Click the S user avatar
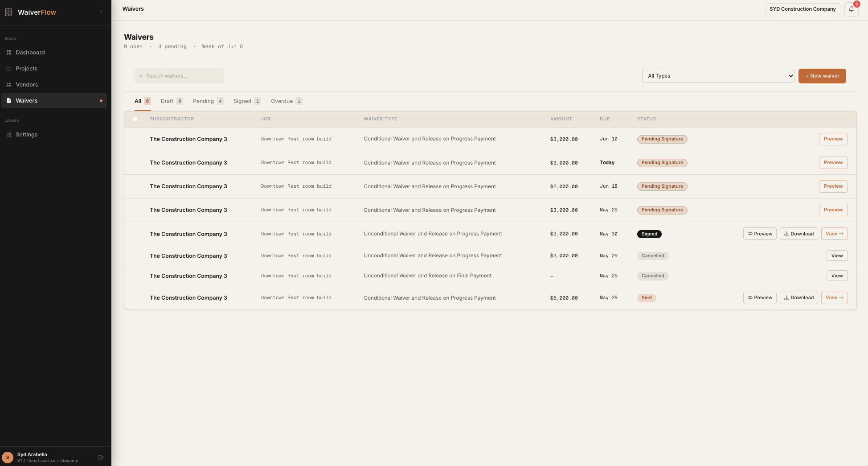868x466 pixels. (8, 457)
